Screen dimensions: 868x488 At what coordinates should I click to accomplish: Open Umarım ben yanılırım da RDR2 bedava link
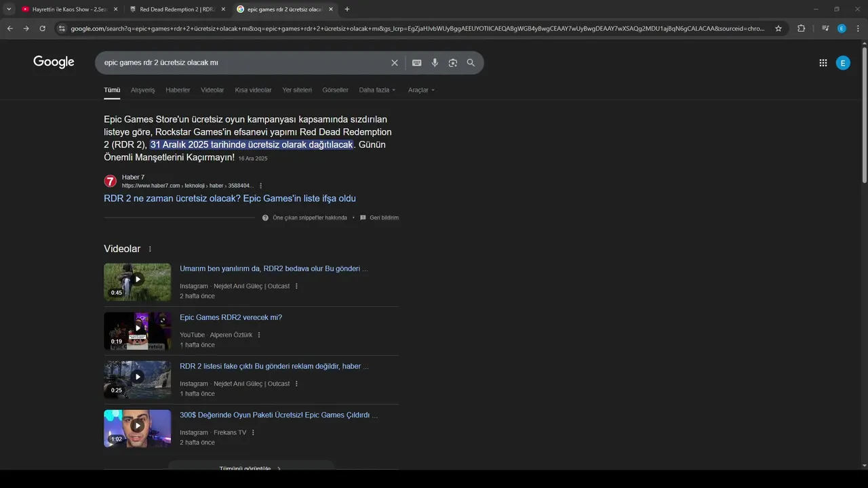[274, 269]
